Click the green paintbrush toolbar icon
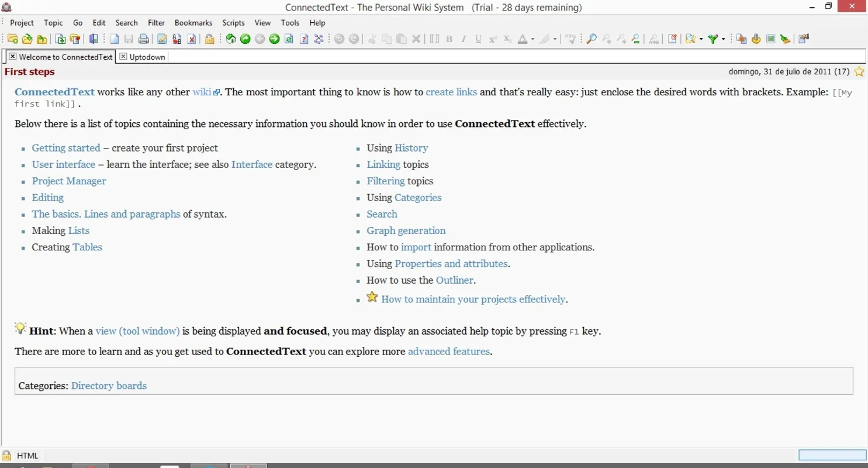 785,39
